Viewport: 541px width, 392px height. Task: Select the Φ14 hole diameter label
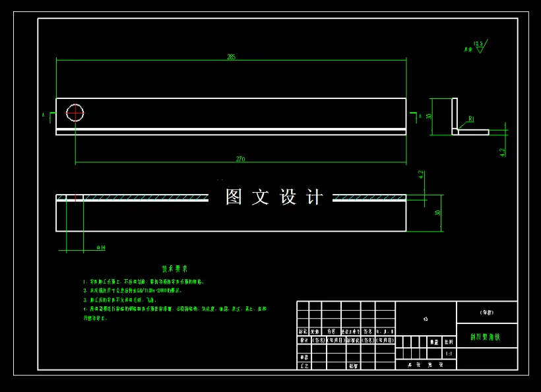pos(101,247)
